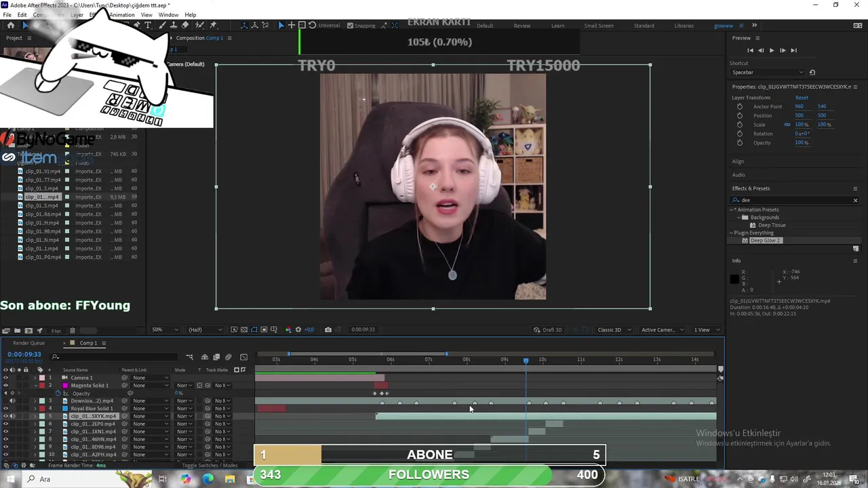Toggle transparency grid in viewer
Screen dimensions: 868x488
click(244, 329)
